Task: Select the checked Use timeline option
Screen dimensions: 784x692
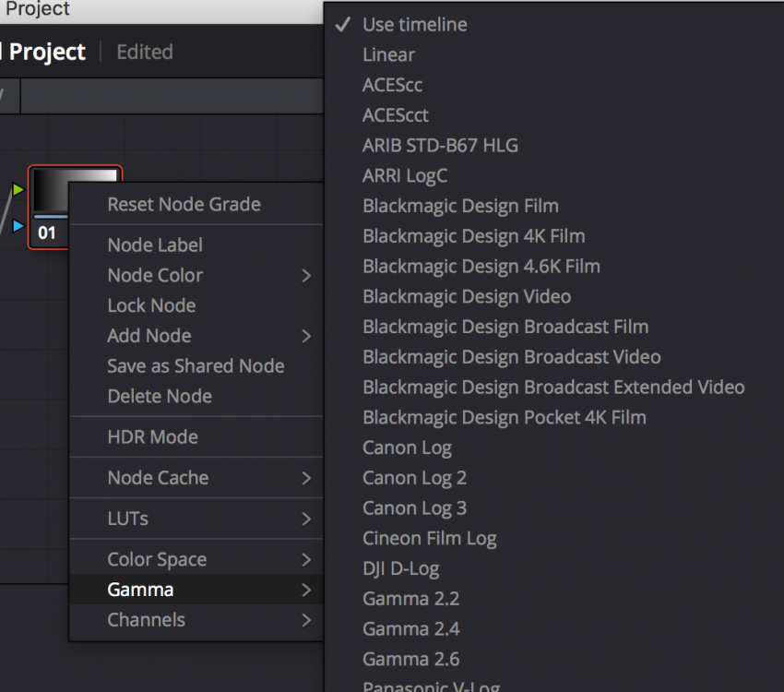Action: pos(414,25)
